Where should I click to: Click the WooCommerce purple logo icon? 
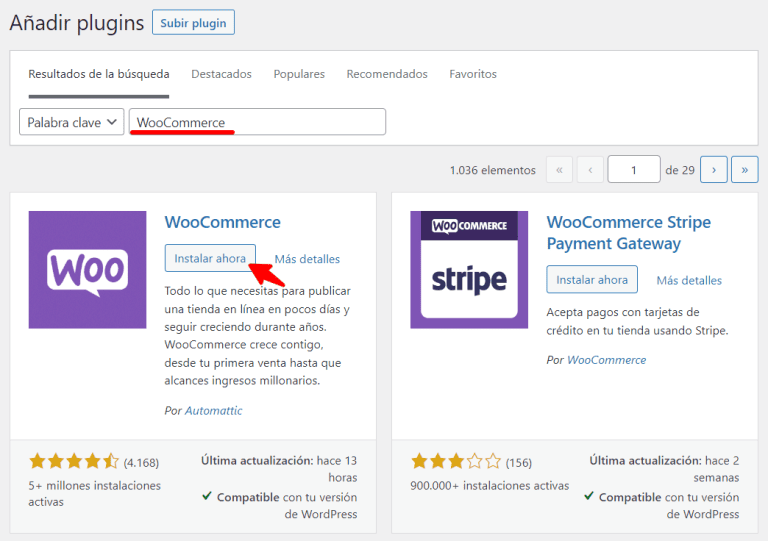pyautogui.click(x=88, y=269)
